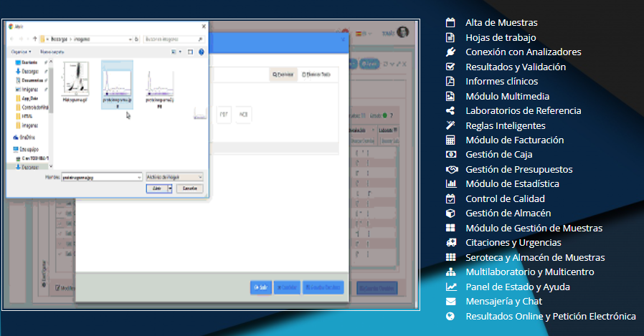Click the envelope icon for Mensajería y Chat
644x336 pixels.
450,301
